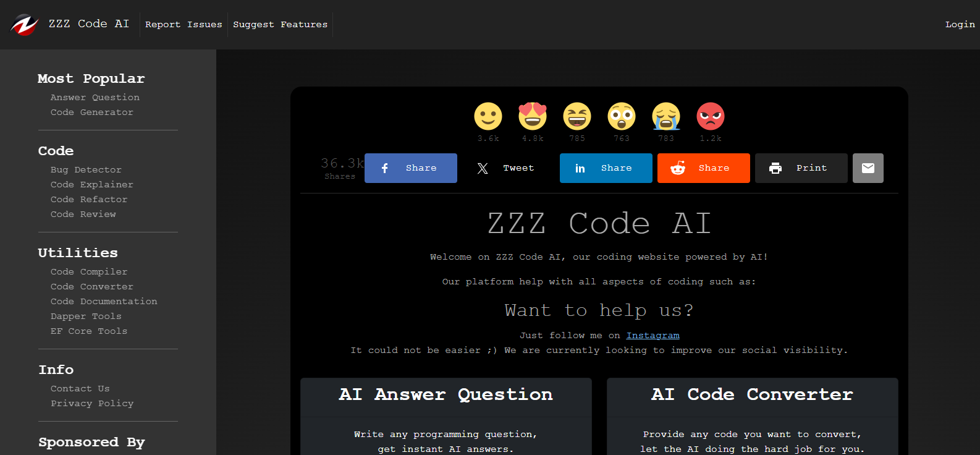
Task: React with the crying emoji
Action: coord(666,116)
